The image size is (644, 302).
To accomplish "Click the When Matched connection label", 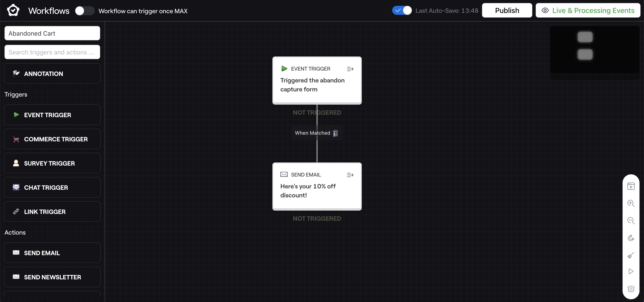I will [312, 133].
